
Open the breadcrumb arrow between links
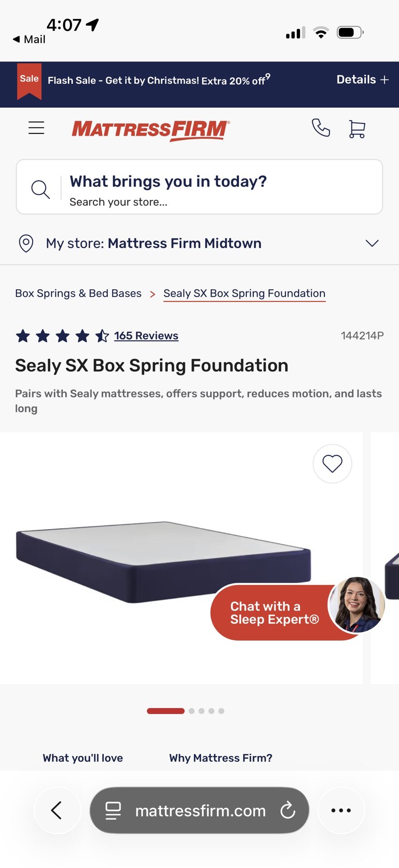(x=152, y=293)
